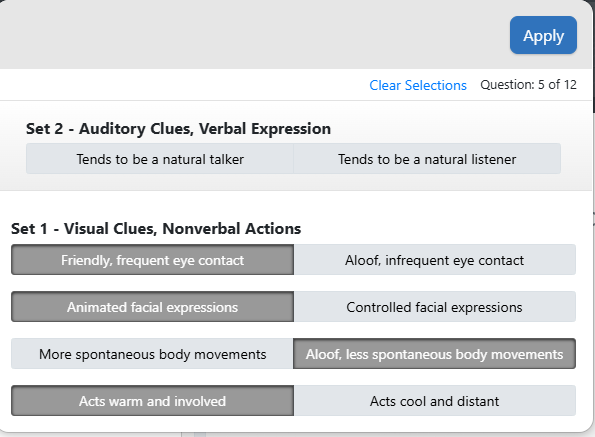Click the word 'Verbal Expression' in Set 2 title
Viewport: 595px width, 437px height.
(265, 129)
